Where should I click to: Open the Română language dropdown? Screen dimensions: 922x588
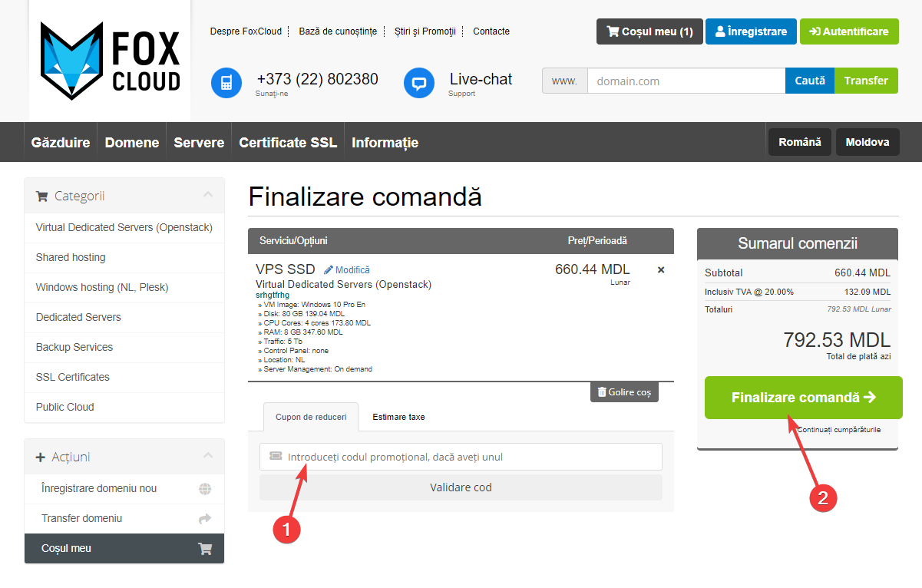click(799, 142)
